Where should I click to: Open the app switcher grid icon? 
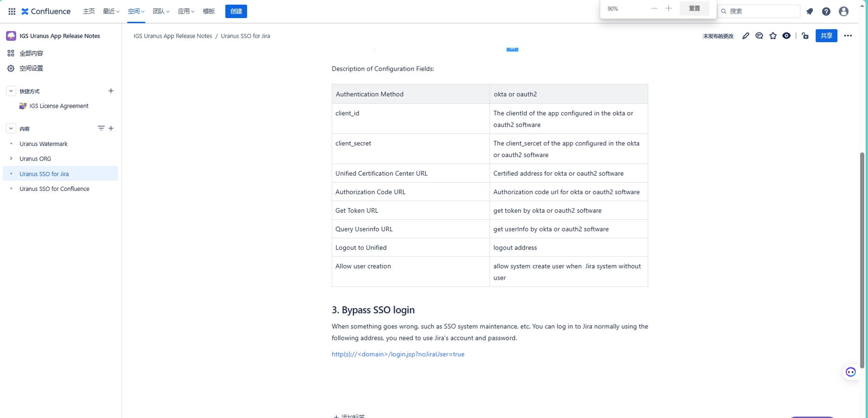tap(11, 11)
